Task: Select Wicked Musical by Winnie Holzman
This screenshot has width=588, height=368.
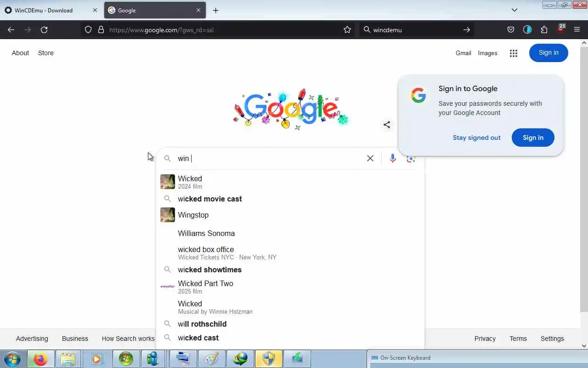Action: pyautogui.click(x=290, y=307)
